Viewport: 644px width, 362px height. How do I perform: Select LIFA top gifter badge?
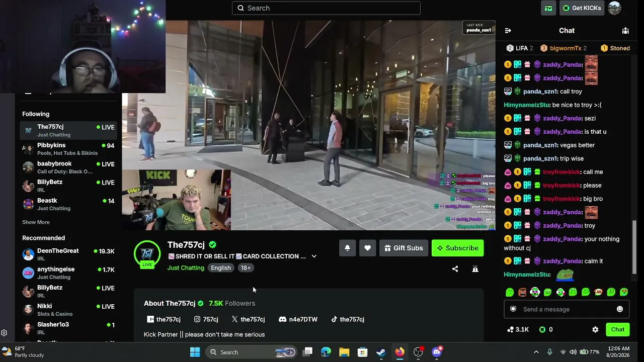pyautogui.click(x=520, y=48)
